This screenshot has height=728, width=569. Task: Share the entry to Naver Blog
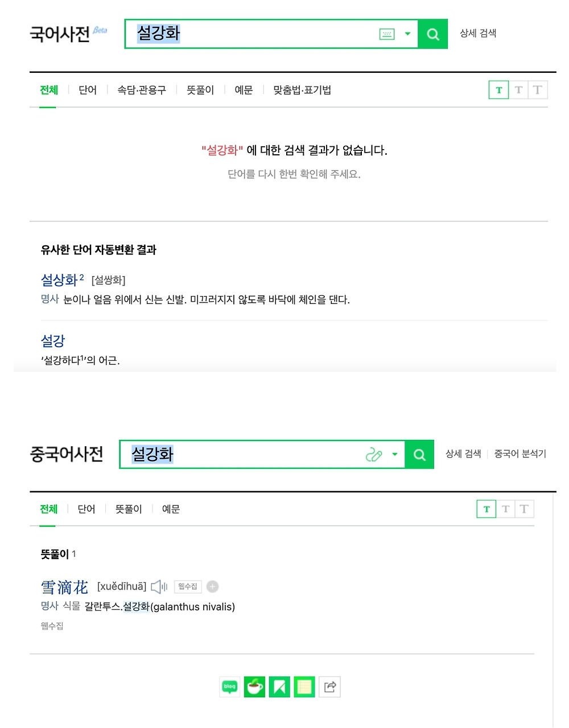point(230,687)
